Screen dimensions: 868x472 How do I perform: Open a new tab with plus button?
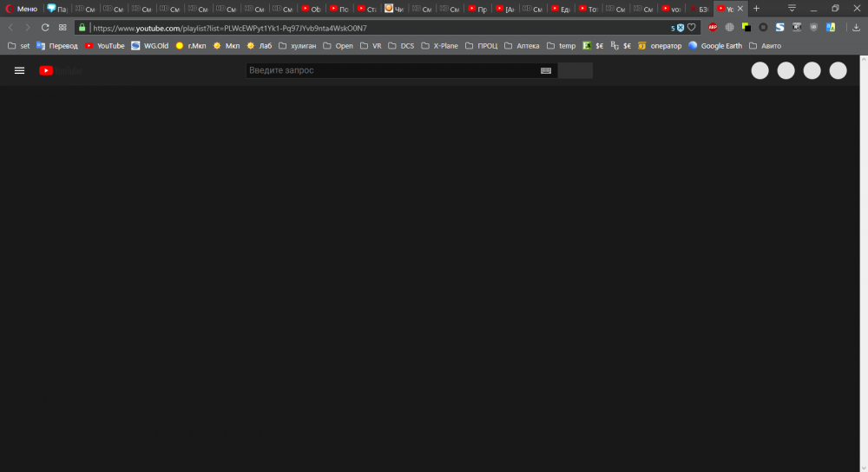(756, 9)
